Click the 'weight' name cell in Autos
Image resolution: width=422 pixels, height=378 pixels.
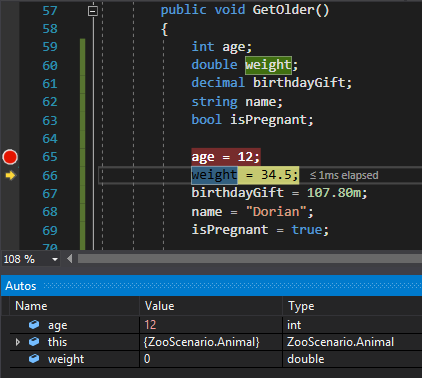pyautogui.click(x=66, y=359)
